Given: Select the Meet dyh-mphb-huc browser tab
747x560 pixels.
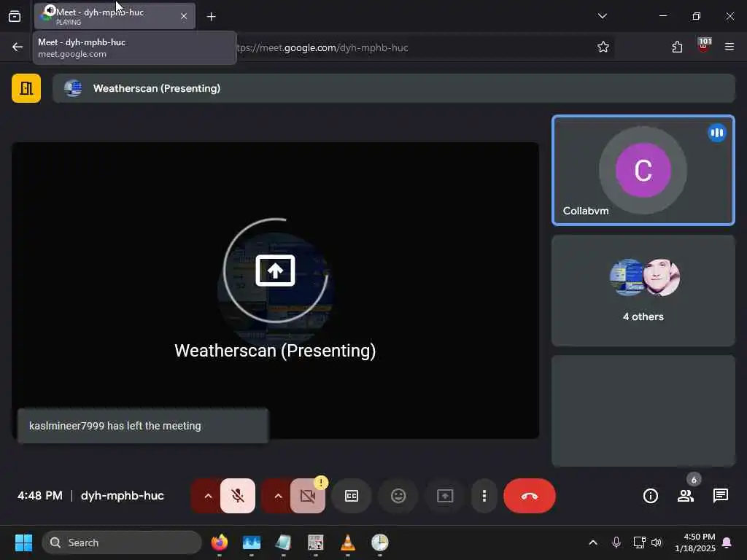Looking at the screenshot, I should (115, 16).
